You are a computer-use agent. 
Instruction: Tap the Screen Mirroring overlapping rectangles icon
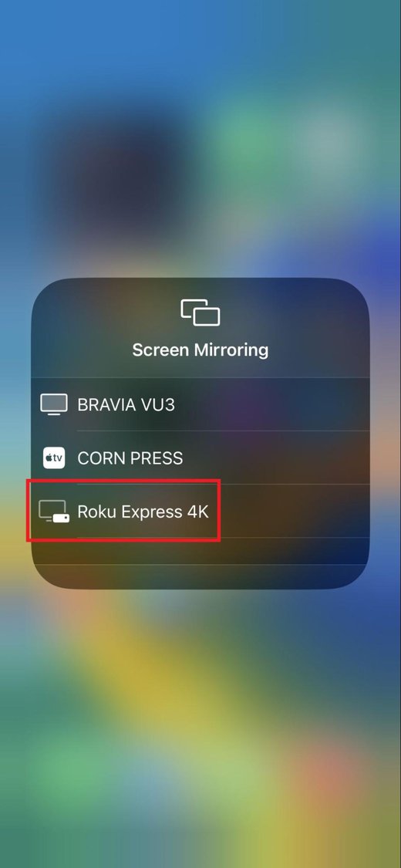pyautogui.click(x=200, y=312)
